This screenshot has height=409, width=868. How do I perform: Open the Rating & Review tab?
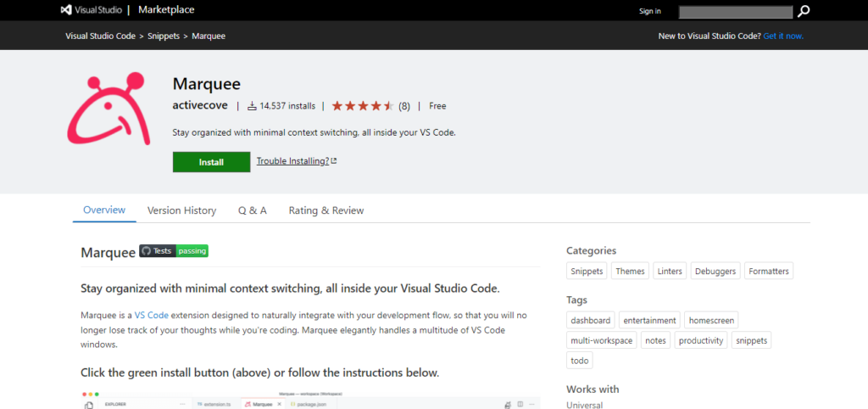325,210
